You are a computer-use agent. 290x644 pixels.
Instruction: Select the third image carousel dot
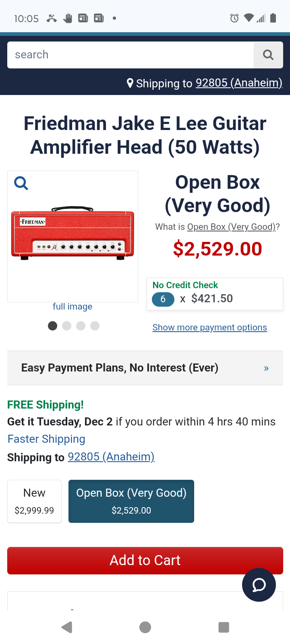pyautogui.click(x=81, y=326)
